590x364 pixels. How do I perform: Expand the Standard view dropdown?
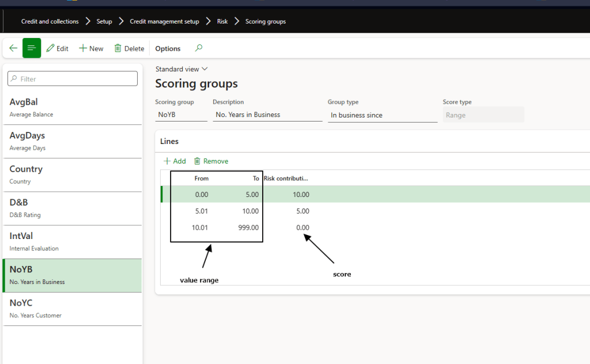[x=181, y=69]
